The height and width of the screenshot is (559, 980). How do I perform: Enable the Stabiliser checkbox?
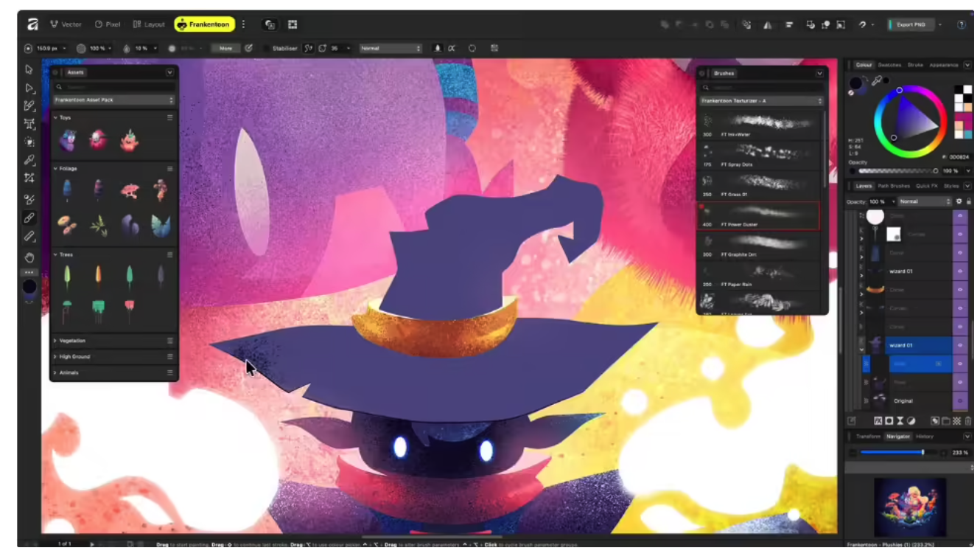pyautogui.click(x=266, y=49)
